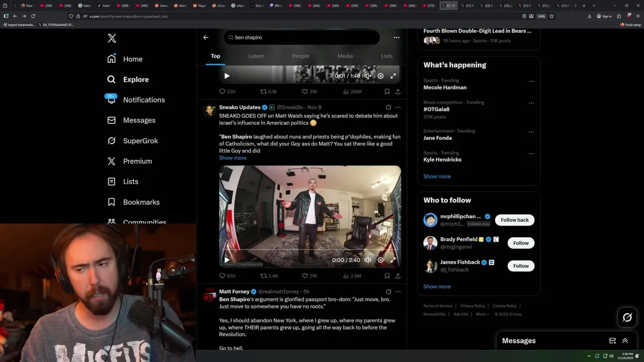The image size is (644, 362).
Task: Expand the Messages drawer
Action: tap(625, 340)
